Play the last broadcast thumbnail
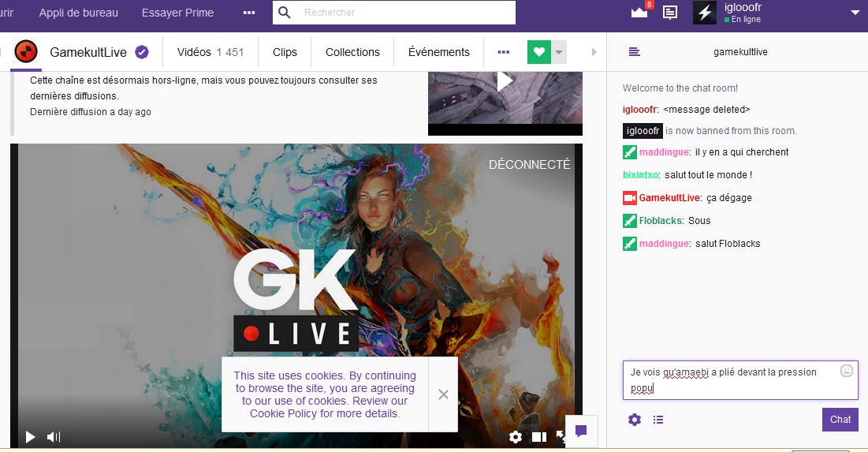Screen dimensions: 868x452 505,82
